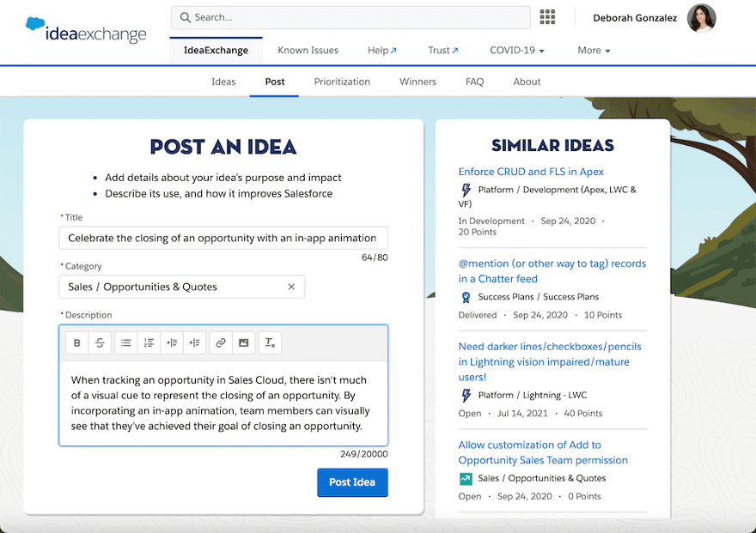Go to the Winners tab

418,82
